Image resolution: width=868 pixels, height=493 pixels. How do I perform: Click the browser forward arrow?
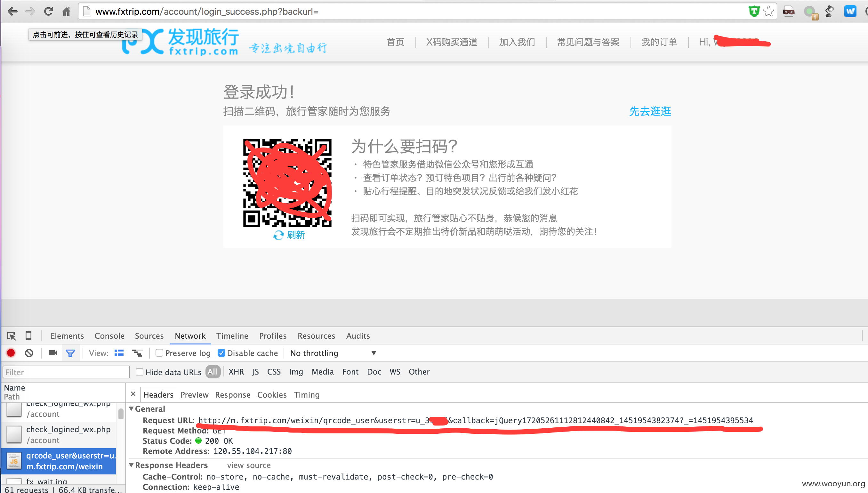pos(30,12)
